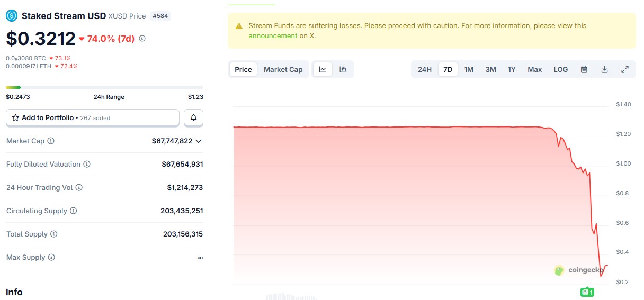Click info icon next to 7d change

142,39
